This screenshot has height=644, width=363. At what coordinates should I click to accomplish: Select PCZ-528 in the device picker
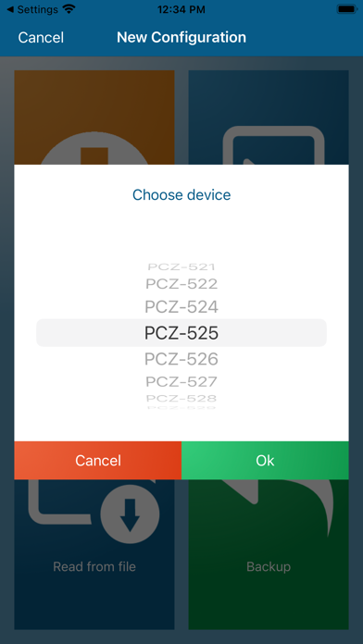181,398
